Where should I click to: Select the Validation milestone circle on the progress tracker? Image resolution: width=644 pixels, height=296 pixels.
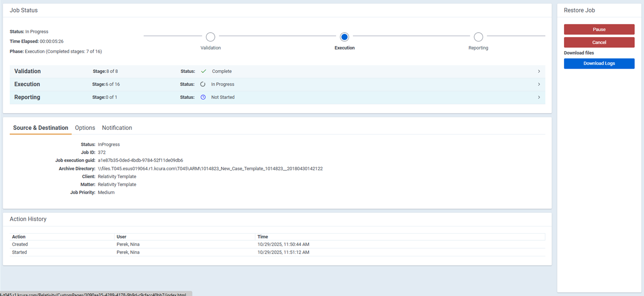pos(210,37)
